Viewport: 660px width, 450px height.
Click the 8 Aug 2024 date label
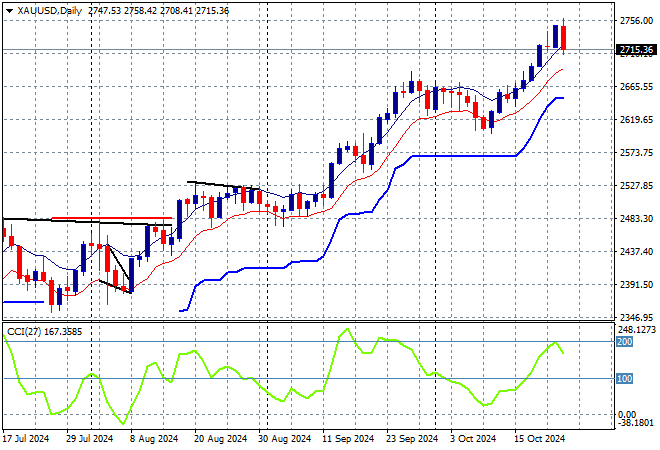click(x=159, y=438)
